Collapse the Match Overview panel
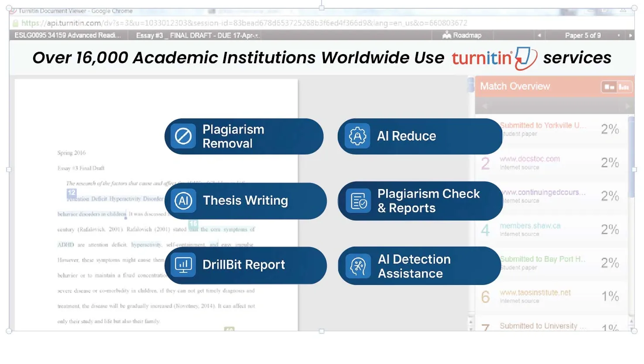This screenshot has width=644, height=364. click(x=484, y=106)
